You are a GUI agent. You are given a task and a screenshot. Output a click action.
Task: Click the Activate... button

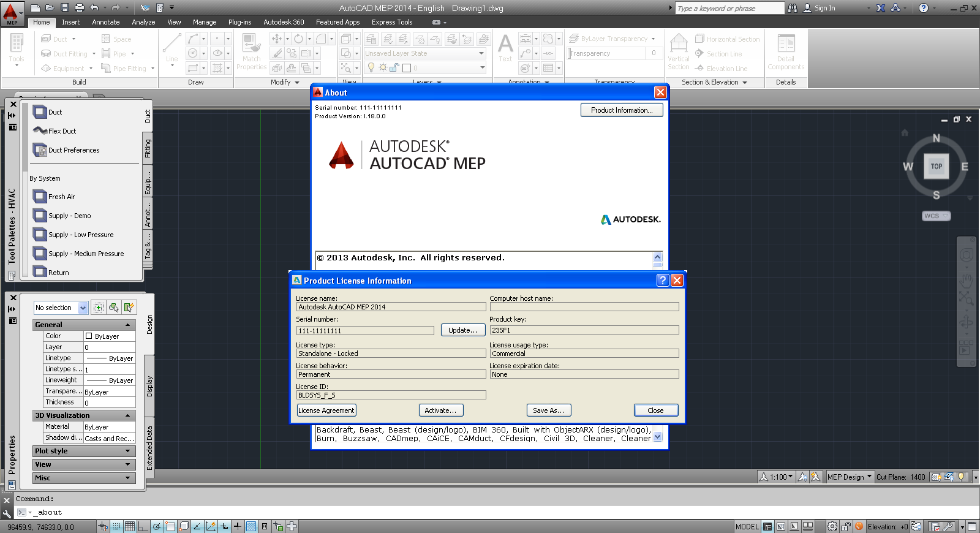click(x=441, y=410)
